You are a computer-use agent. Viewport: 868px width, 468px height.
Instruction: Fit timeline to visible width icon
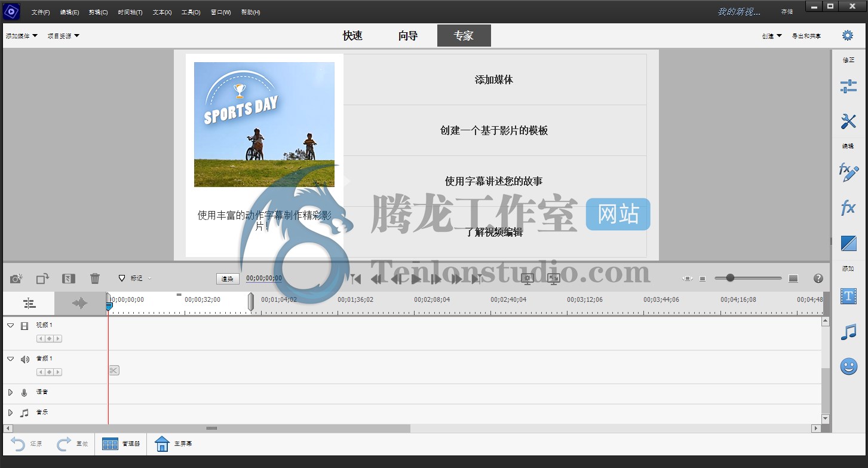pyautogui.click(x=688, y=279)
